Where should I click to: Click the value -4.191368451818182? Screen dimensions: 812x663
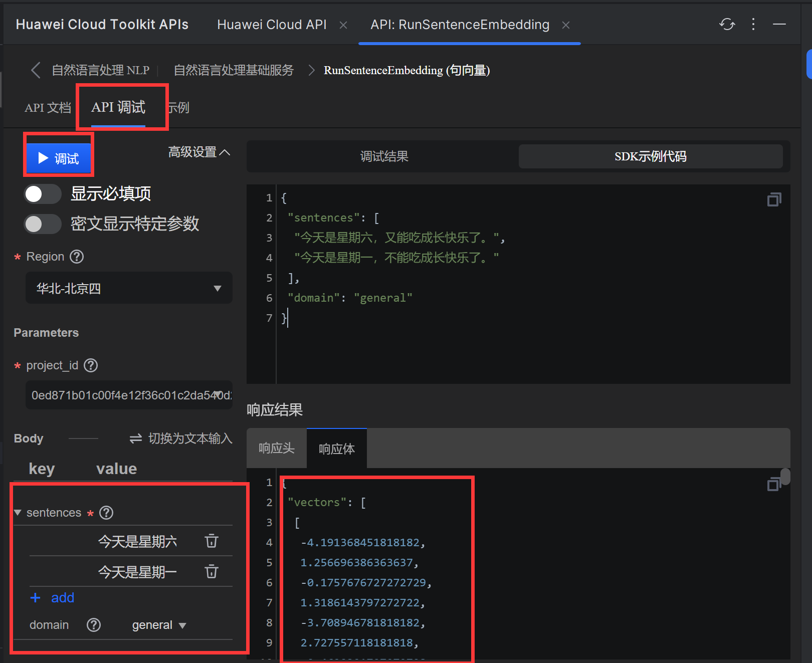click(x=360, y=542)
